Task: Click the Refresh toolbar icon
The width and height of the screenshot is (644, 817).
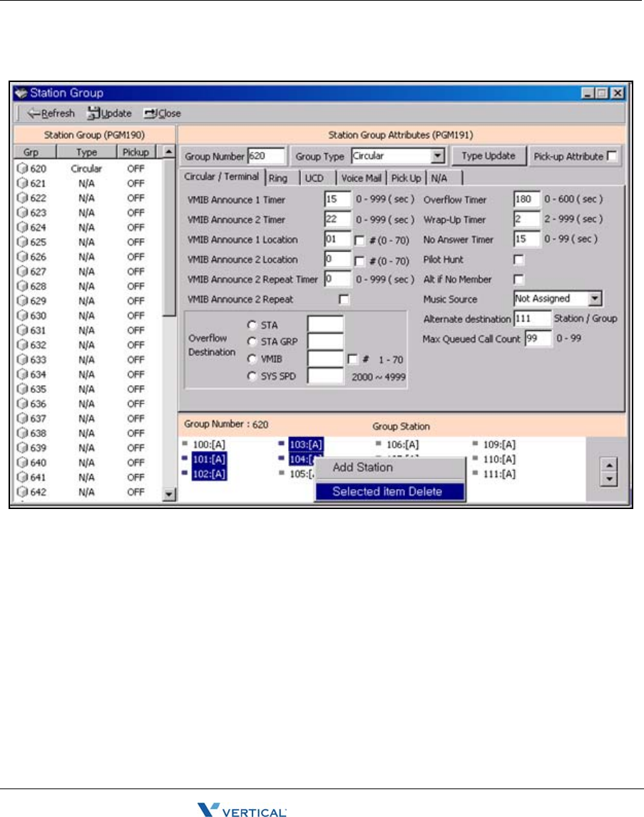Action: [34, 113]
